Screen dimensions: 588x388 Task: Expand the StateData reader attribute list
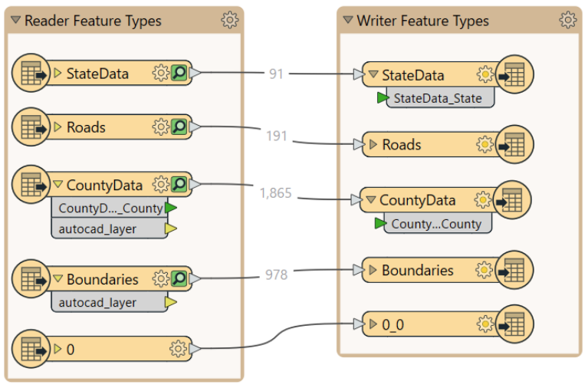pos(57,73)
